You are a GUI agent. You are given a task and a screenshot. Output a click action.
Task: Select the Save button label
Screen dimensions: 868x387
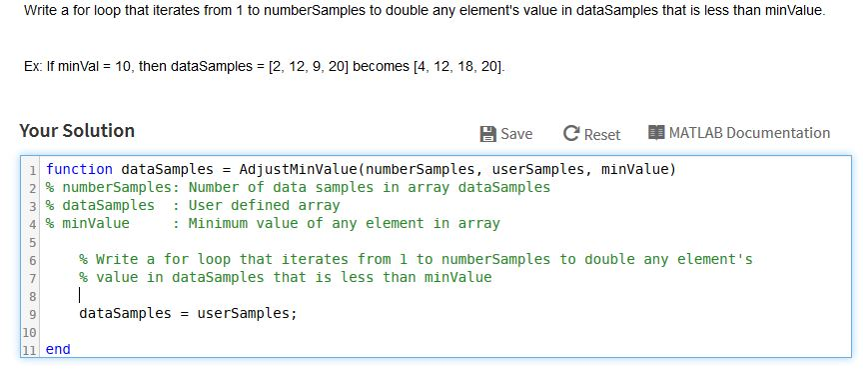click(516, 134)
